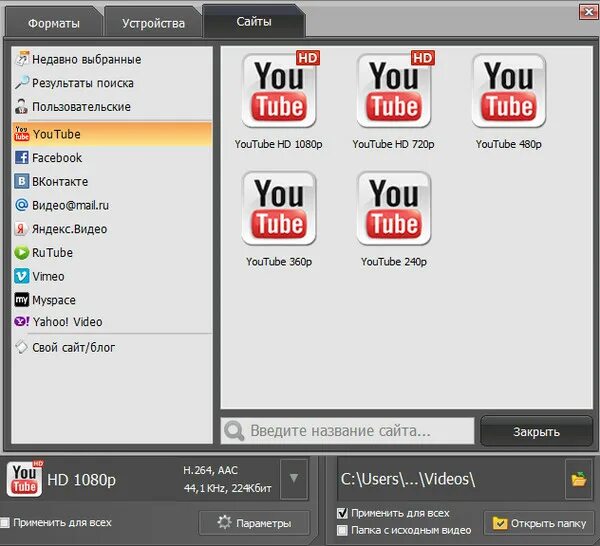Click the Vimeo logo icon

[22, 276]
